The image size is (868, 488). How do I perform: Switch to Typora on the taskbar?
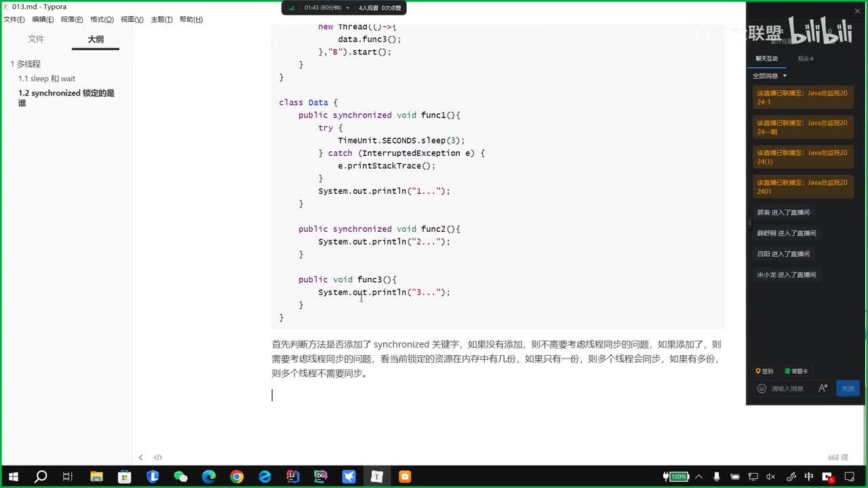pyautogui.click(x=377, y=476)
